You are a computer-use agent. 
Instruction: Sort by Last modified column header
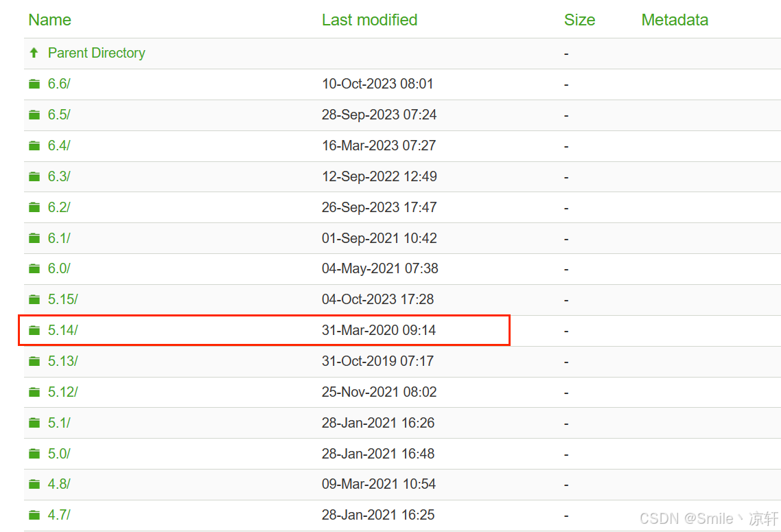(x=370, y=20)
